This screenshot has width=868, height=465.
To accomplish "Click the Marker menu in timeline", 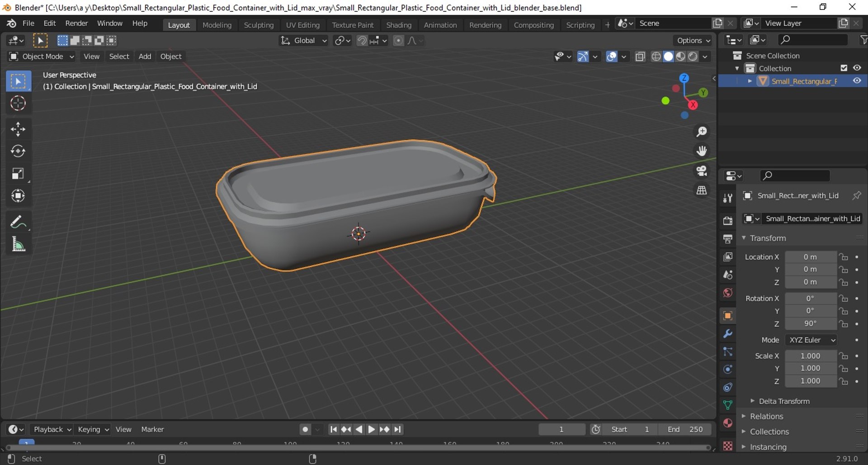I will [152, 429].
